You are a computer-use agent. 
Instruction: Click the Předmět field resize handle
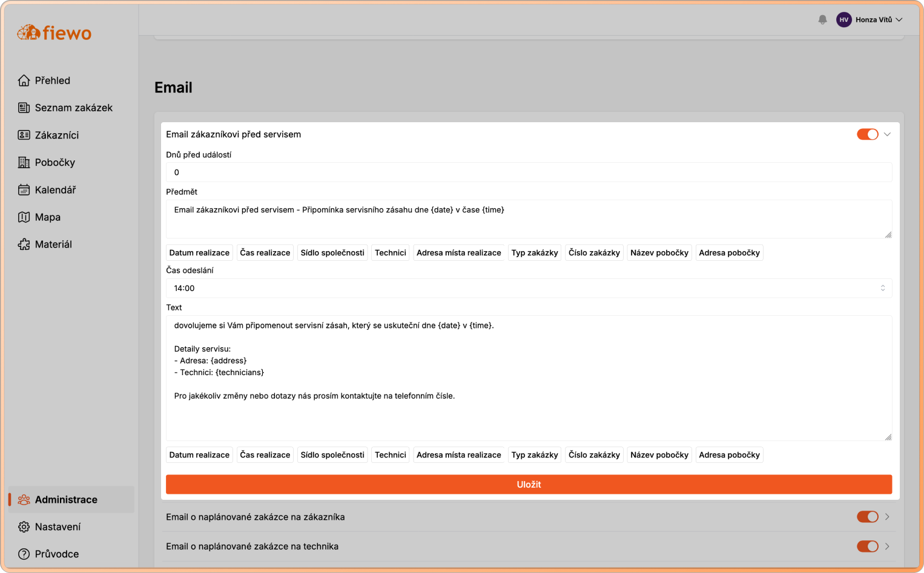pos(888,235)
